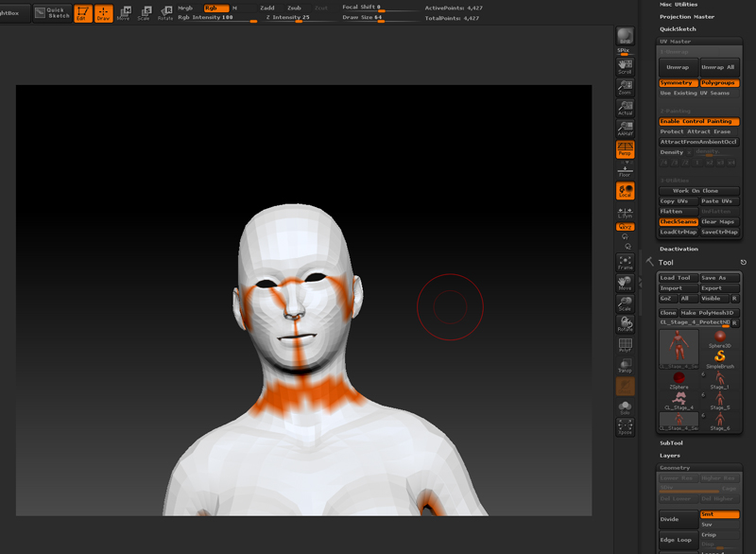Click the Frame mesh icon
Viewport: 756px width, 554px height.
[625, 262]
